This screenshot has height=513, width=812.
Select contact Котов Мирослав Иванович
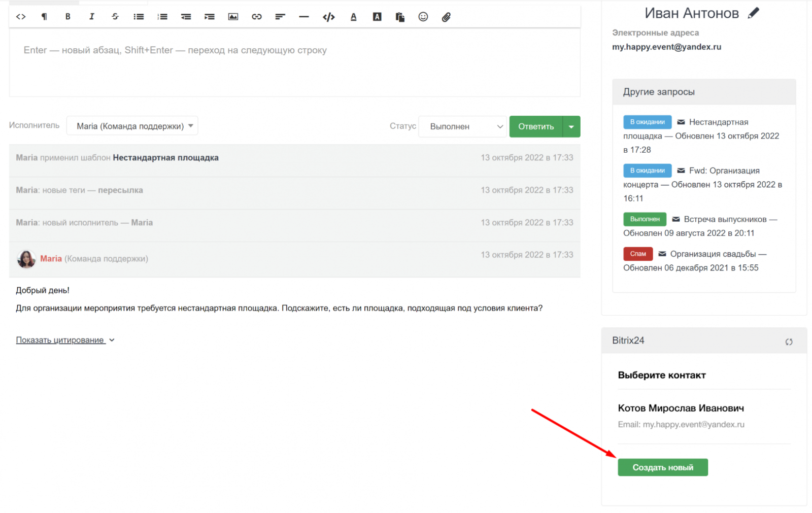click(x=681, y=408)
